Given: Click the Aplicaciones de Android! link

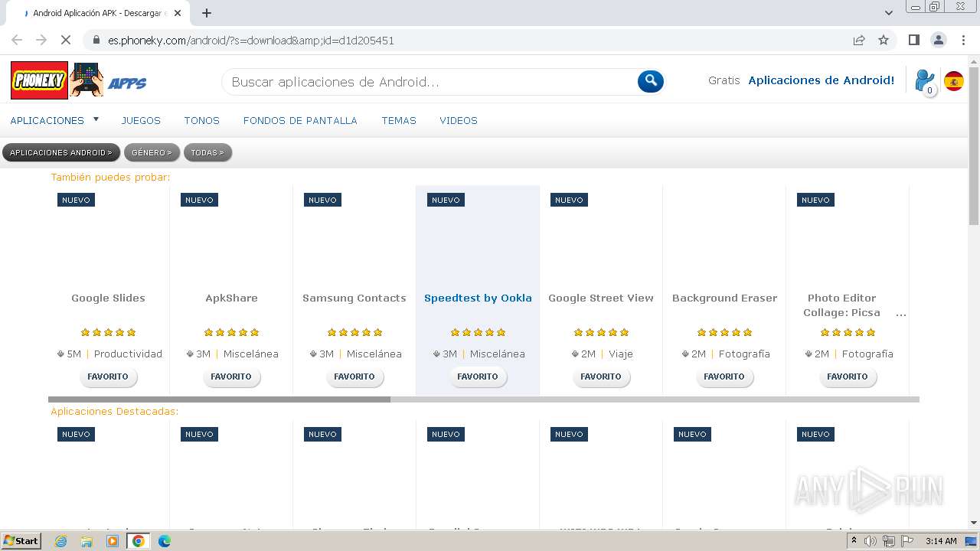Looking at the screenshot, I should tap(821, 80).
